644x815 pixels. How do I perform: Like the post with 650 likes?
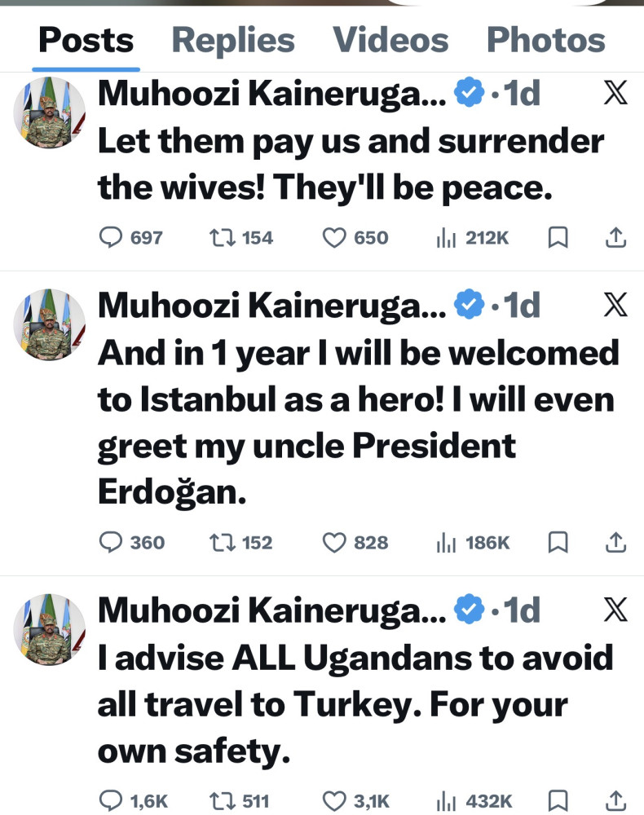click(355, 238)
